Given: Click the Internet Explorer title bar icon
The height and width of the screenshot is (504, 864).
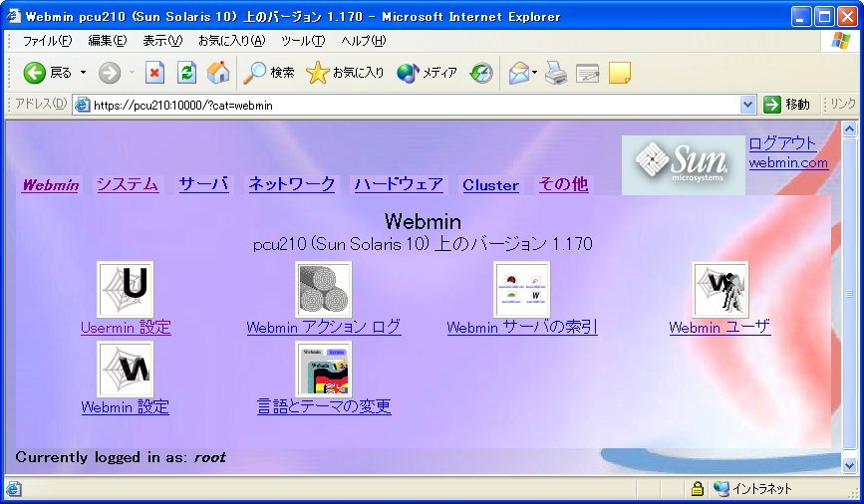Looking at the screenshot, I should click(x=14, y=16).
